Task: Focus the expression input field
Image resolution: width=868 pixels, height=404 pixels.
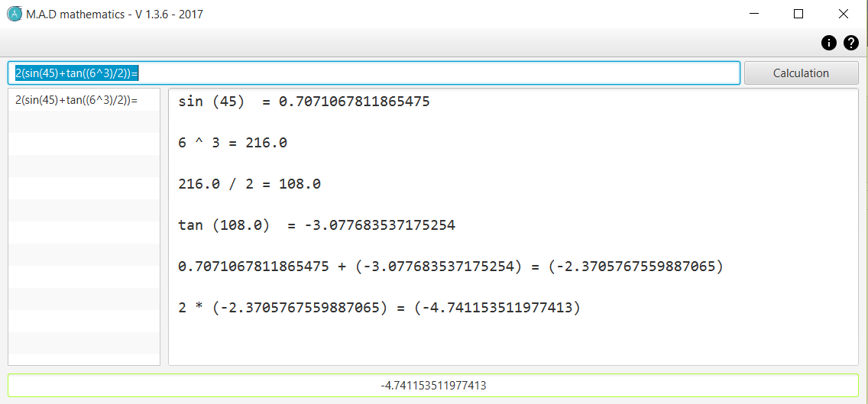Action: click(374, 73)
